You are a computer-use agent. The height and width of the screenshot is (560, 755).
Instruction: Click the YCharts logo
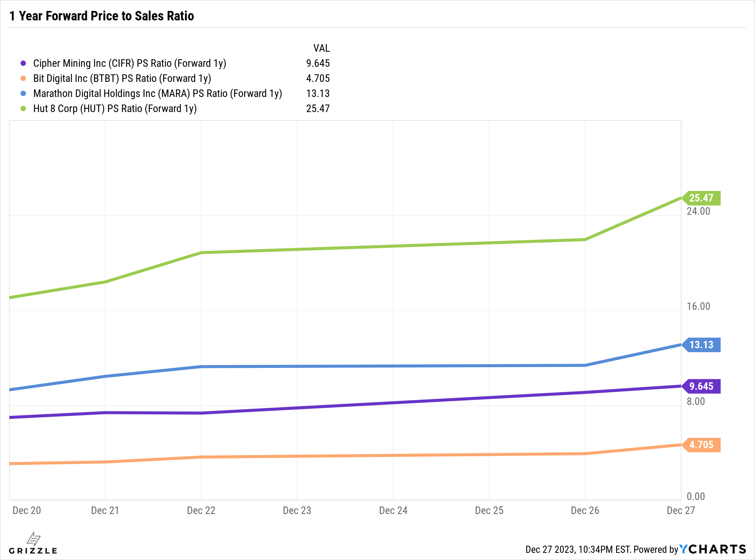[713, 549]
